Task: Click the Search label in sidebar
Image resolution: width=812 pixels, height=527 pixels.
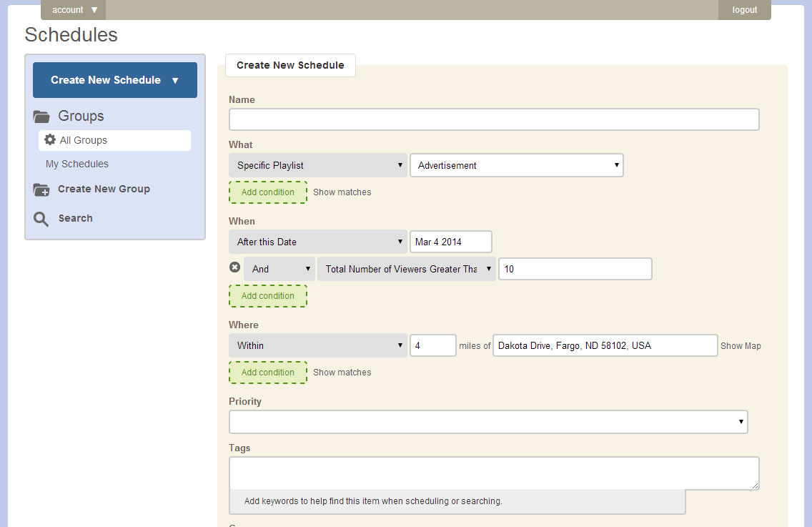Action: tap(76, 219)
